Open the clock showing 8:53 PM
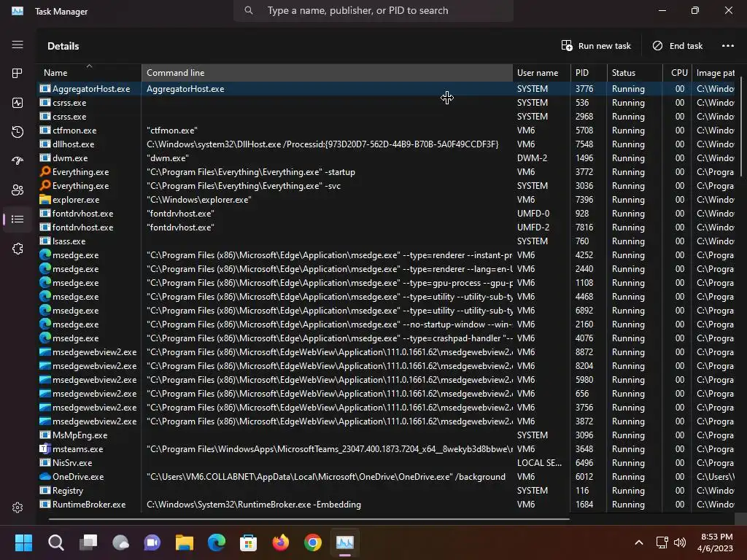The width and height of the screenshot is (747, 560). (x=716, y=542)
